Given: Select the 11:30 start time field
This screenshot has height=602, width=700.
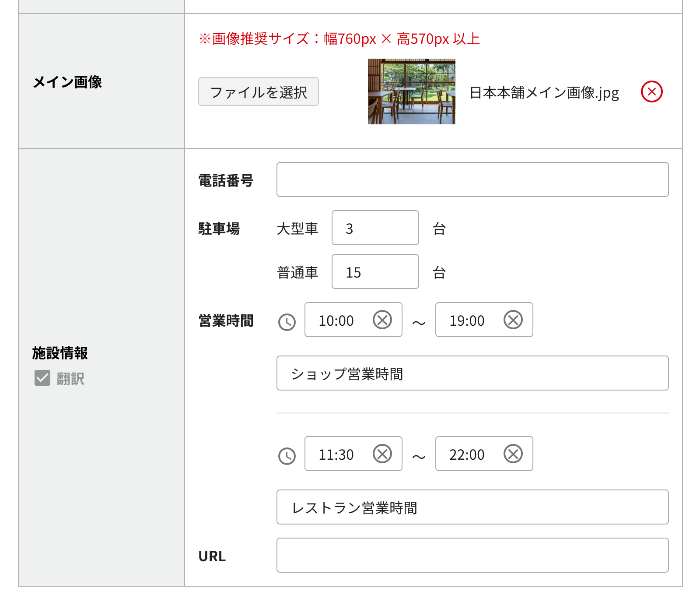Looking at the screenshot, I should pyautogui.click(x=337, y=454).
